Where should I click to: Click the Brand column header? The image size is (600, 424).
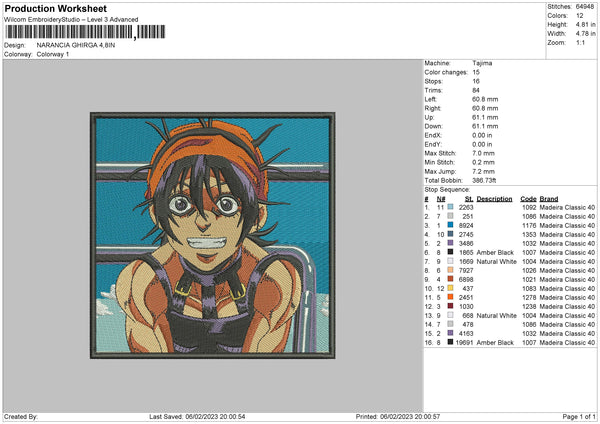(549, 199)
